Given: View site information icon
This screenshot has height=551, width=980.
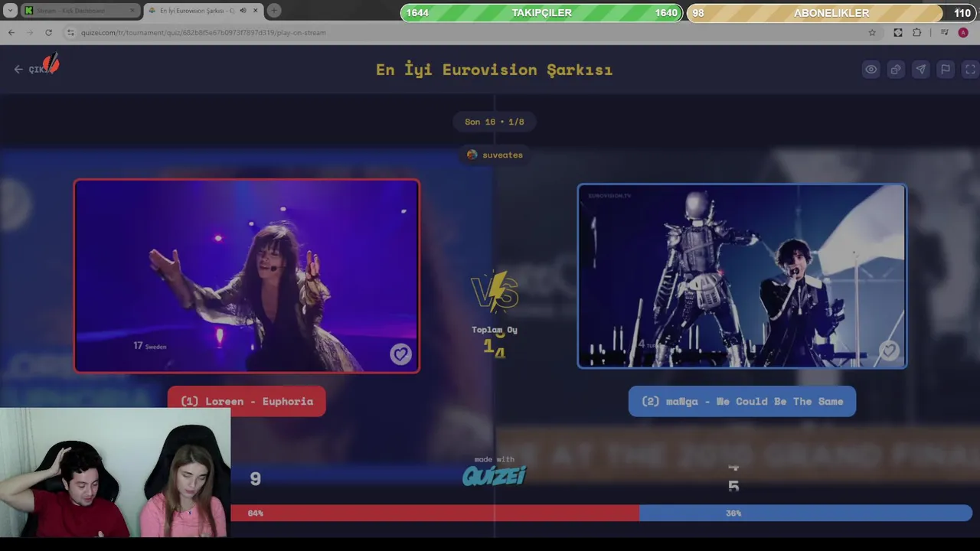Looking at the screenshot, I should coord(70,32).
